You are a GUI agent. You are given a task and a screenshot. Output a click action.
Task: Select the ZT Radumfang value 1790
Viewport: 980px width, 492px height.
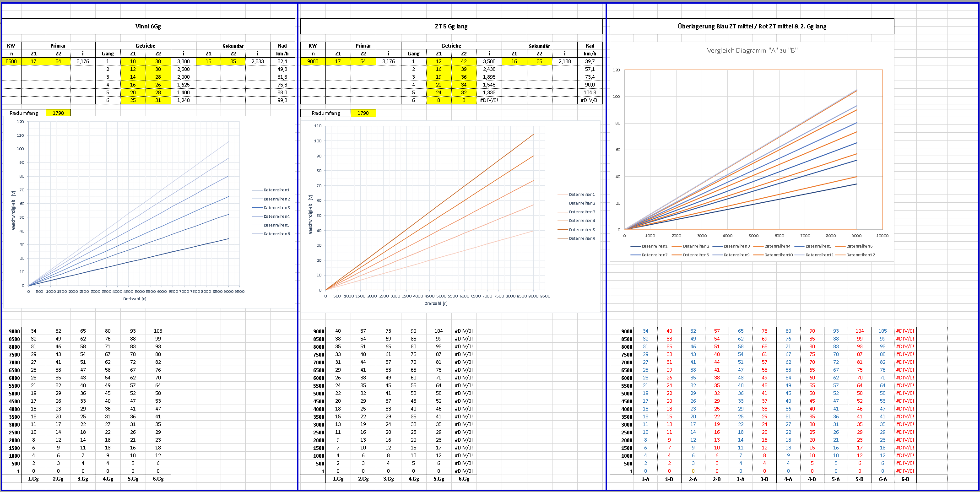pyautogui.click(x=363, y=113)
